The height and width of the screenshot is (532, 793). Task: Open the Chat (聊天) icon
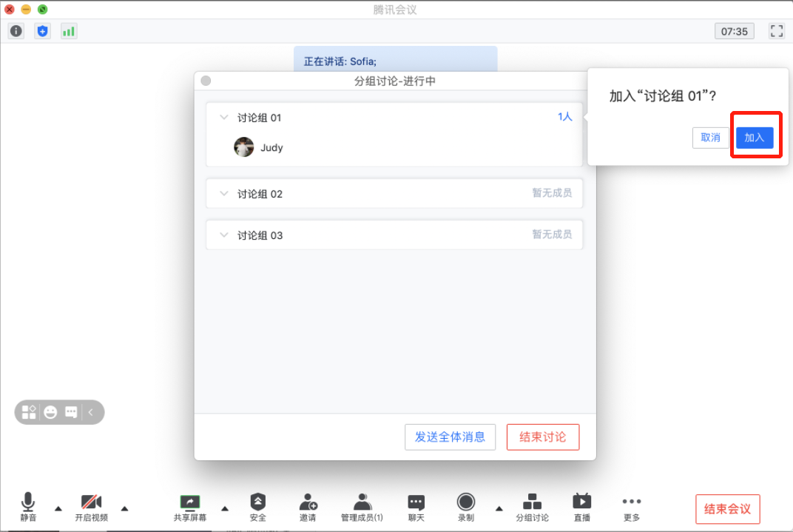coord(416,508)
